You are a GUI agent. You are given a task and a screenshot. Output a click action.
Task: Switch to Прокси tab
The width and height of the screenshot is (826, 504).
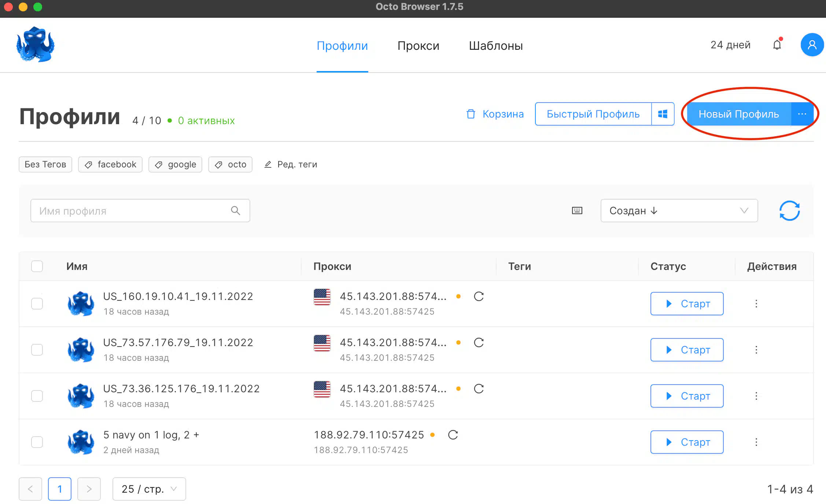coord(418,46)
